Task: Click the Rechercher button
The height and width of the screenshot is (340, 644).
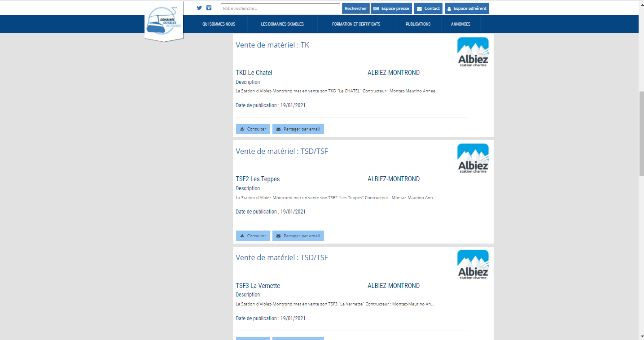Action: tap(355, 9)
